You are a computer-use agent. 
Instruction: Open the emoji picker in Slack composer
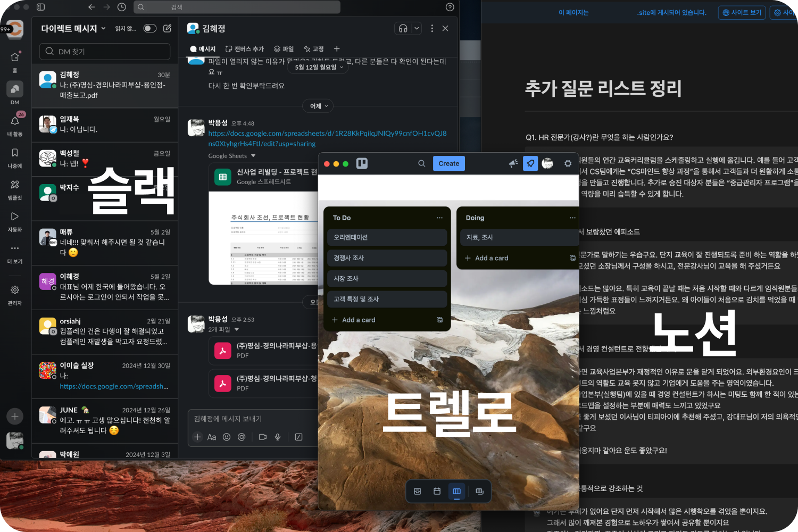coord(227,437)
